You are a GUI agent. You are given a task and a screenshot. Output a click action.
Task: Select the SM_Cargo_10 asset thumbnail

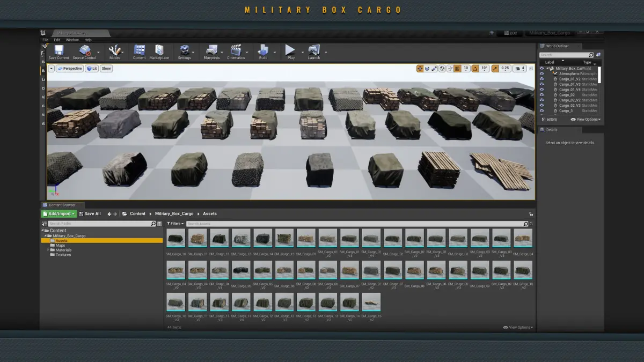click(x=175, y=238)
